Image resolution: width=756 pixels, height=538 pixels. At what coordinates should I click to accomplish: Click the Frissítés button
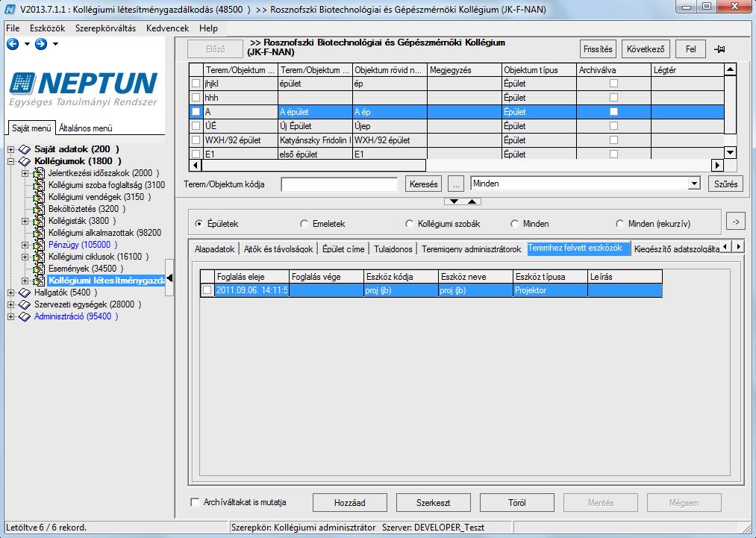pyautogui.click(x=598, y=49)
